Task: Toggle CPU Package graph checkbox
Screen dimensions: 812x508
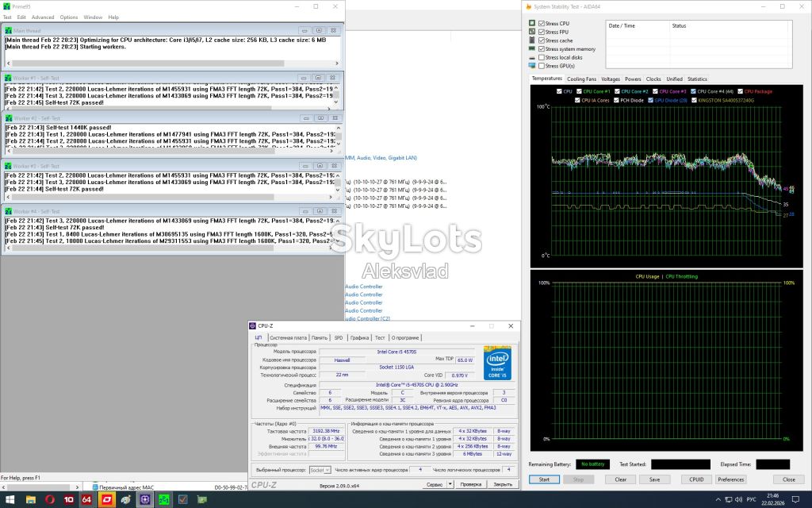Action: 741,91
